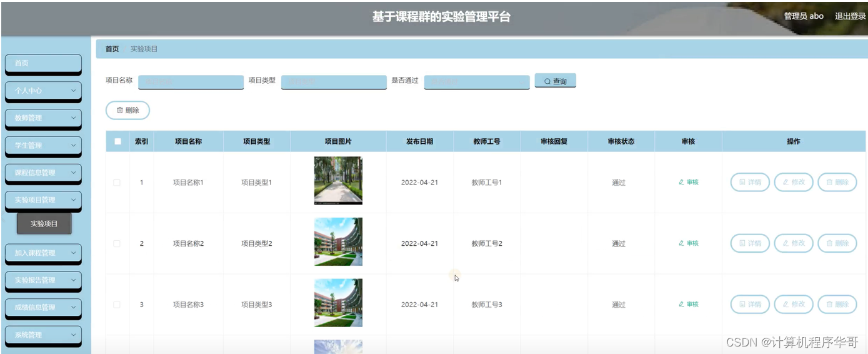
Task: Click the 审核状态 column header
Action: point(621,141)
